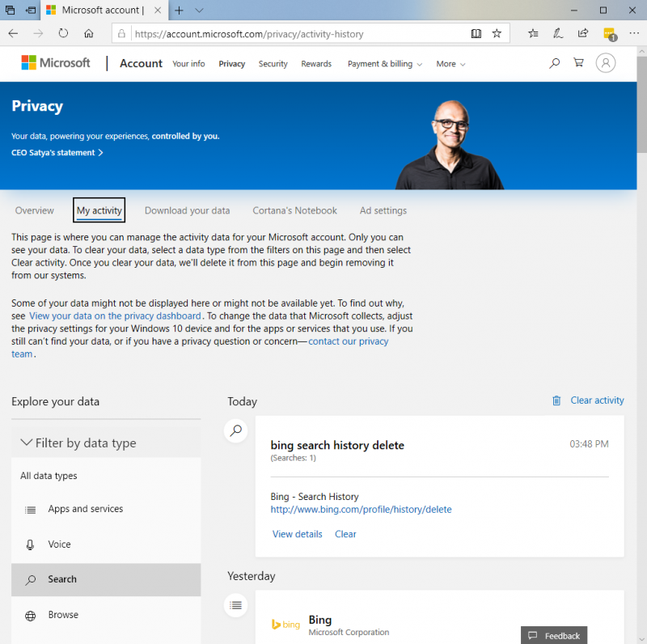This screenshot has height=644, width=647.
Task: Click the 'bing search history delete' title
Action: point(337,446)
